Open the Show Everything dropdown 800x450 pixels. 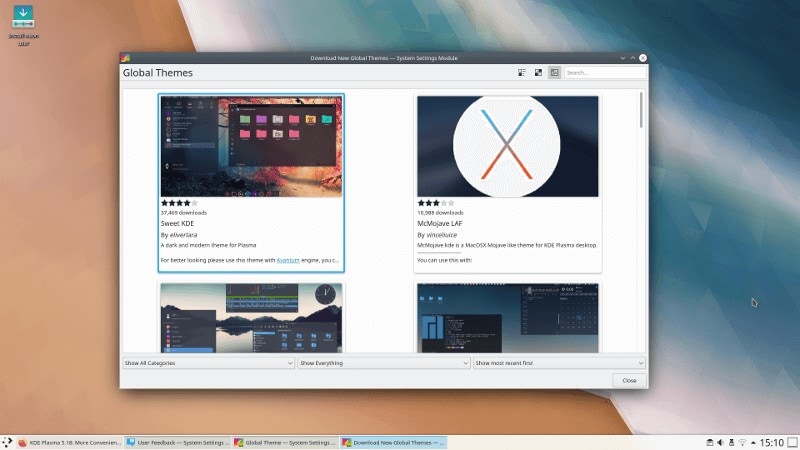click(384, 363)
